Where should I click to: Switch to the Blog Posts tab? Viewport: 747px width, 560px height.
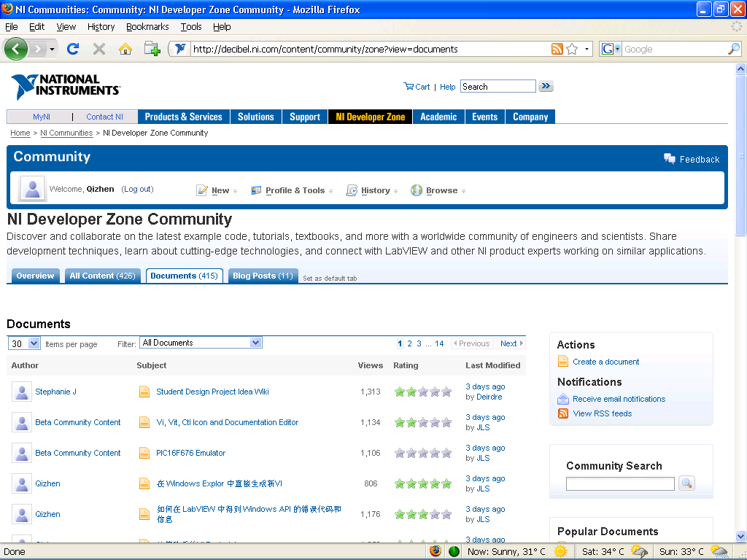click(262, 276)
